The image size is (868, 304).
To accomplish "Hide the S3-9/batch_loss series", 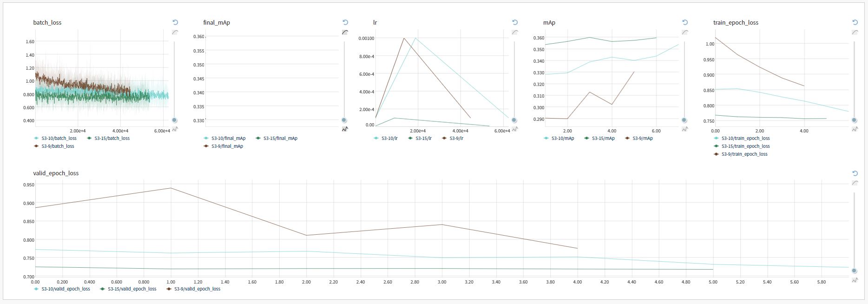I will [54, 146].
